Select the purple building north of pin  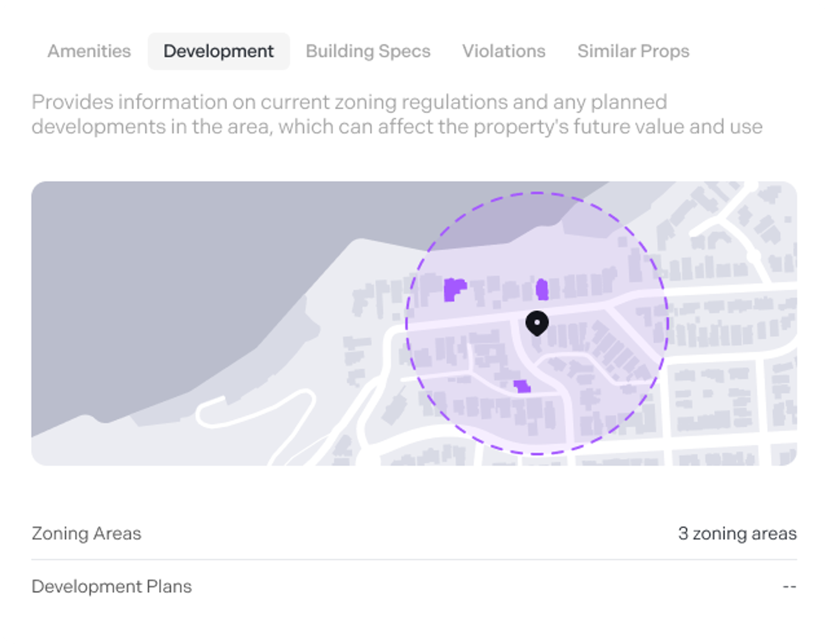(x=542, y=289)
